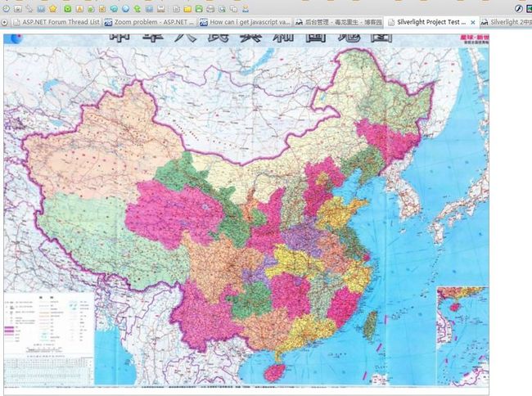The image size is (532, 396).
Task: Click the floppy-disk save icon in toolbar
Action: coord(160,9)
